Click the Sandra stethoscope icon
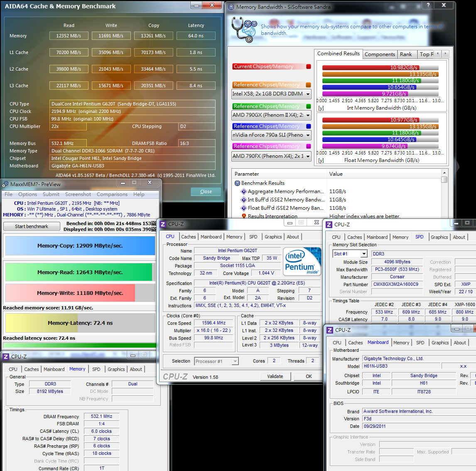 point(244,30)
